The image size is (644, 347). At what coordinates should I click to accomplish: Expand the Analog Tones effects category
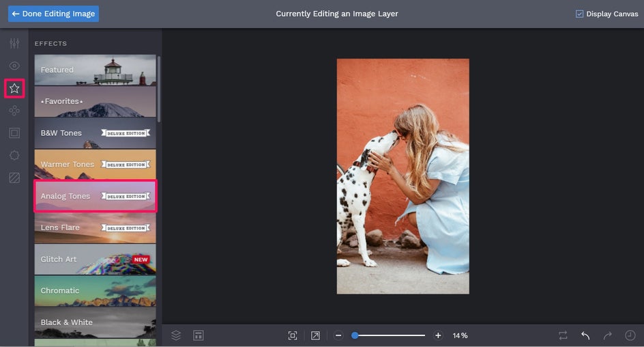[96, 196]
